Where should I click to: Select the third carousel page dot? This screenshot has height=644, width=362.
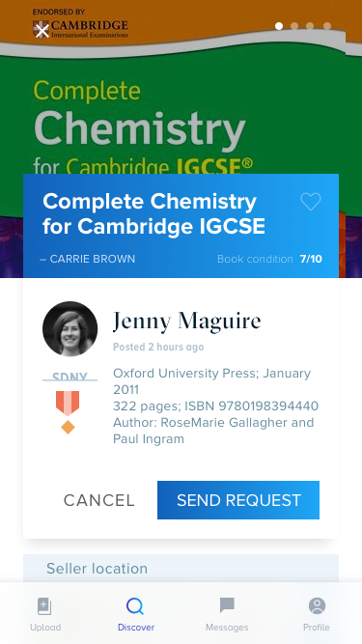click(310, 26)
